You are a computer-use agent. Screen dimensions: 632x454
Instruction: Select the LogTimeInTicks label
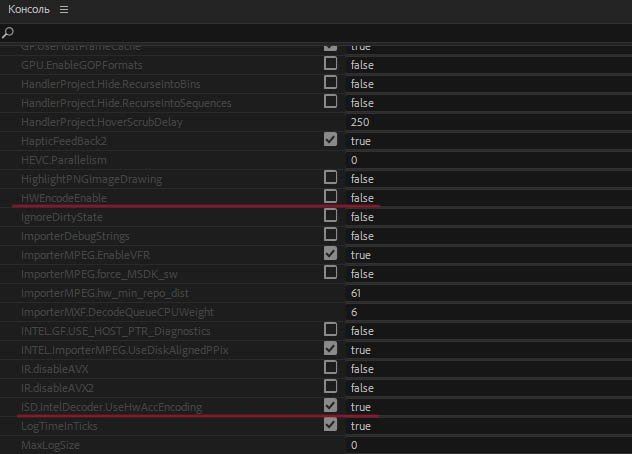click(x=59, y=426)
